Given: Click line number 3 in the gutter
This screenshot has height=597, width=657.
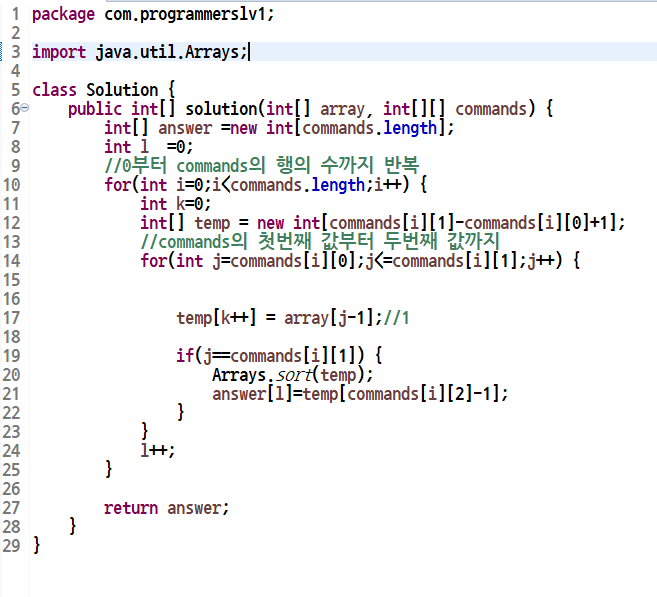Looking at the screenshot, I should pos(16,52).
